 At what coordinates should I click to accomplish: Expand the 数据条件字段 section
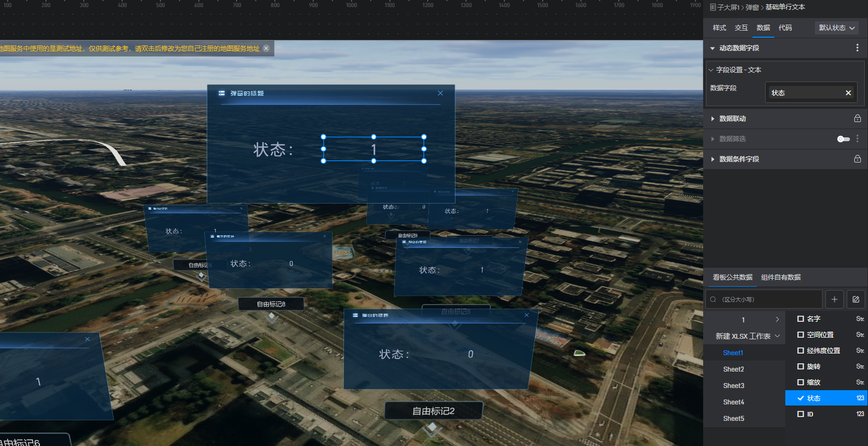(712, 159)
